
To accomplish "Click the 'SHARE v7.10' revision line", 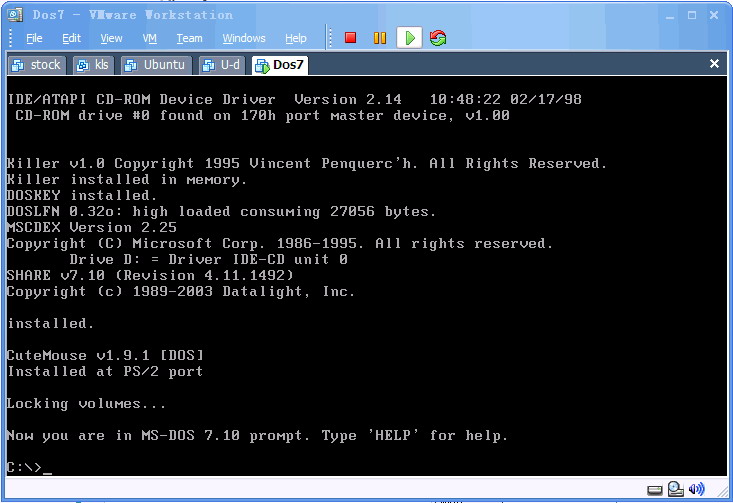I will [x=150, y=275].
